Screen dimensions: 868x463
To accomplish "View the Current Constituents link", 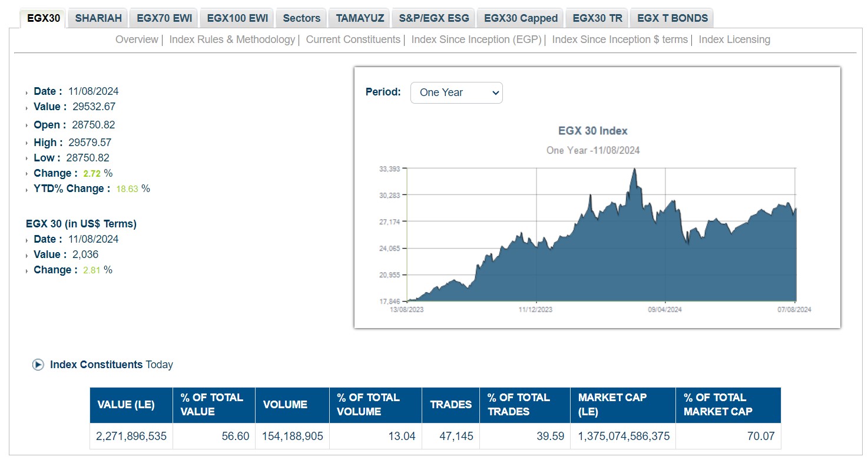I will click(353, 39).
